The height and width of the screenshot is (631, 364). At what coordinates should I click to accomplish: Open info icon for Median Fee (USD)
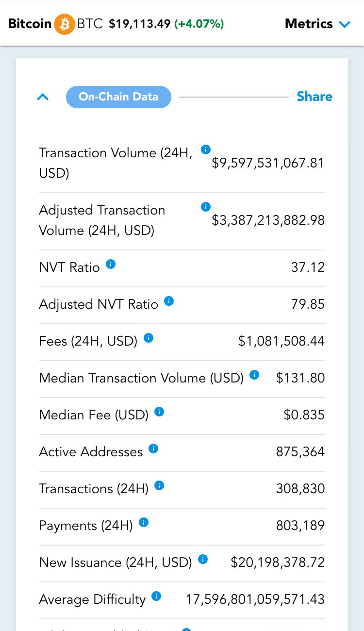(x=159, y=412)
